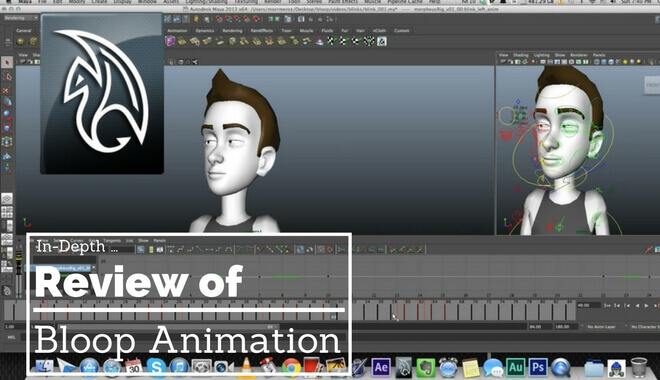Activate the Scale tool in toolbox
The height and width of the screenshot is (380, 660).
coord(7,128)
